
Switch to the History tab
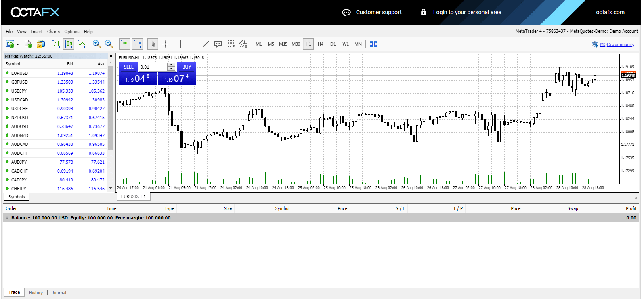point(36,293)
